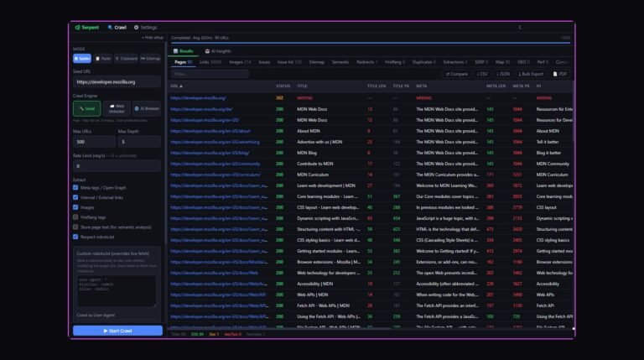Screen dimensions: 644x360
Task: Click the 'MDN Blog' title cell
Action: point(307,153)
